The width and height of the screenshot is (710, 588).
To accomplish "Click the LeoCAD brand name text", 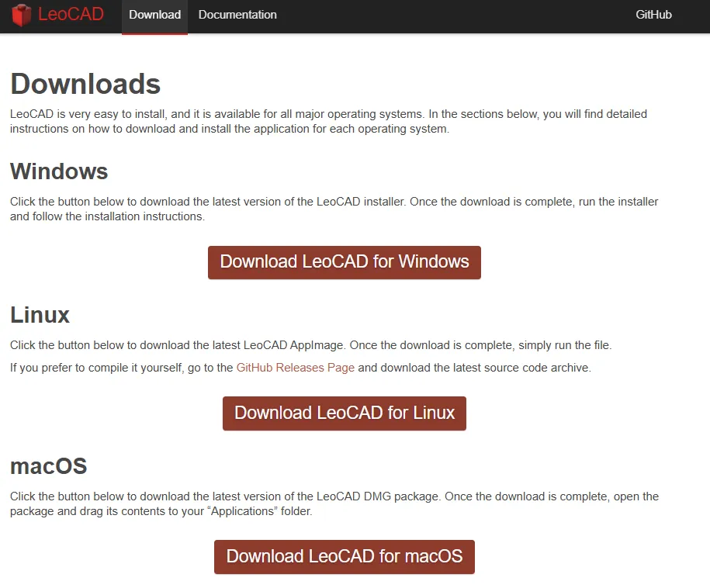I will 71,15.
